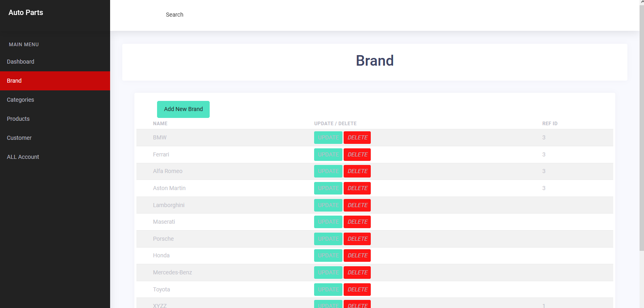This screenshot has width=644, height=308.
Task: Click the UPDATE / DELETE column header
Action: pos(336,124)
